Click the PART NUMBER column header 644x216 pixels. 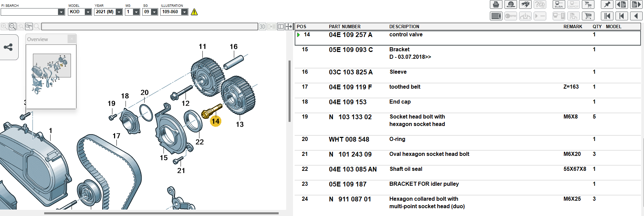(345, 26)
